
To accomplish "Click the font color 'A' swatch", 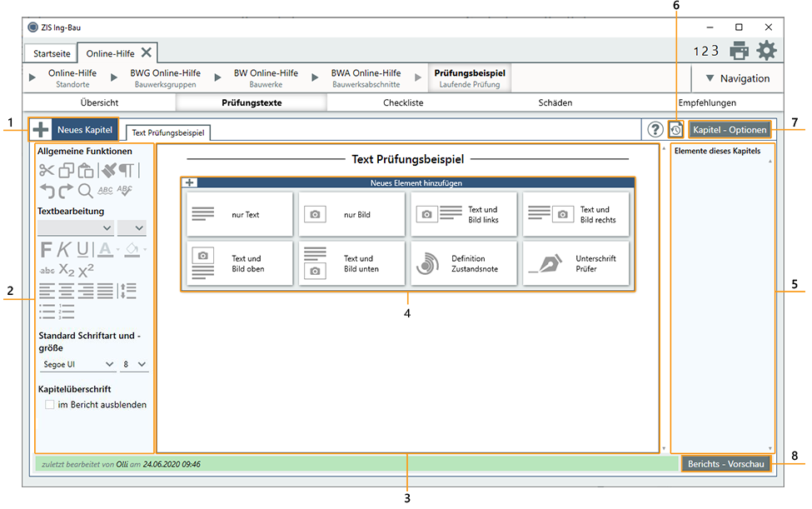I will click(105, 248).
